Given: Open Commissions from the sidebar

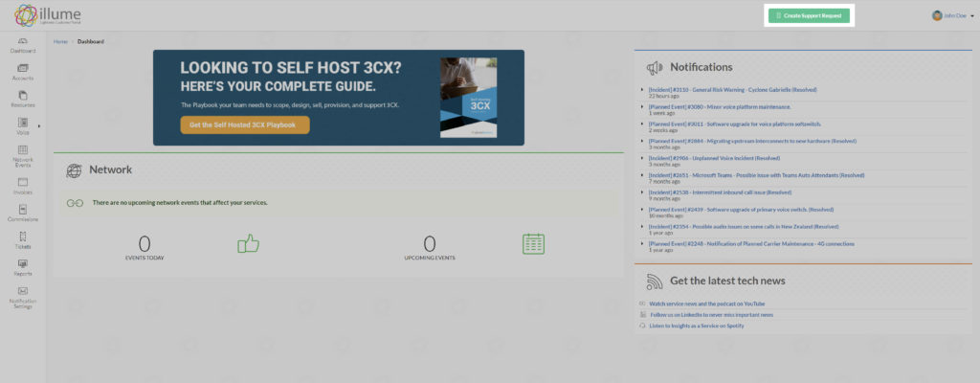Looking at the screenshot, I should [x=23, y=213].
